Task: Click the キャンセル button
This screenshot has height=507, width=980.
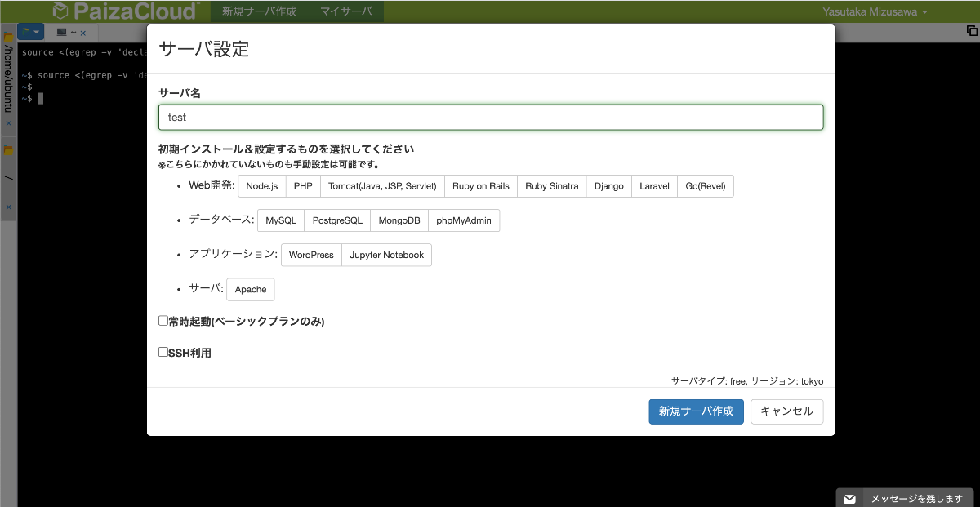Action: point(787,411)
